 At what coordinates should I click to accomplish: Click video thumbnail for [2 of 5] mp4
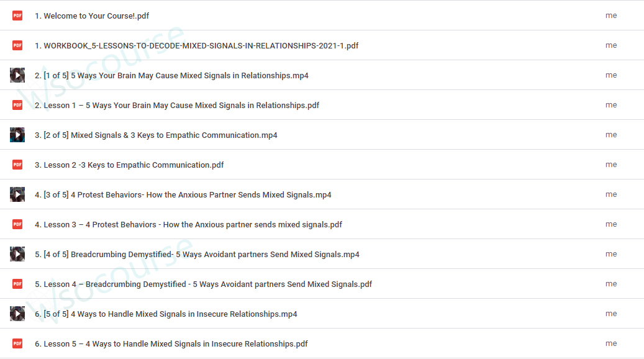17,135
